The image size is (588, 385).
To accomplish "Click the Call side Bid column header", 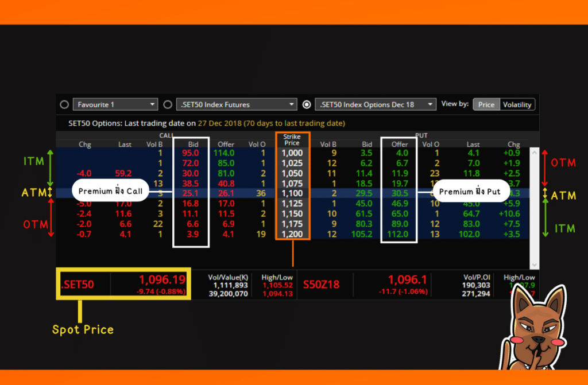I will tap(194, 144).
